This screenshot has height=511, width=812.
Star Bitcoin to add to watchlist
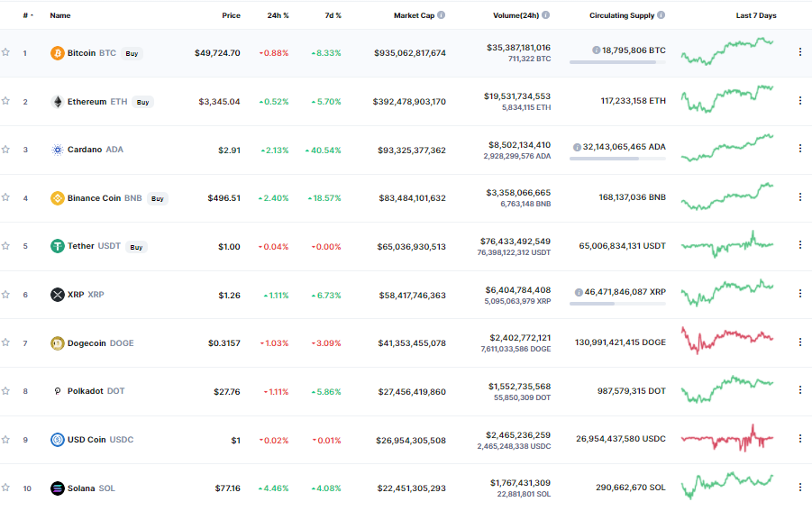[5, 51]
